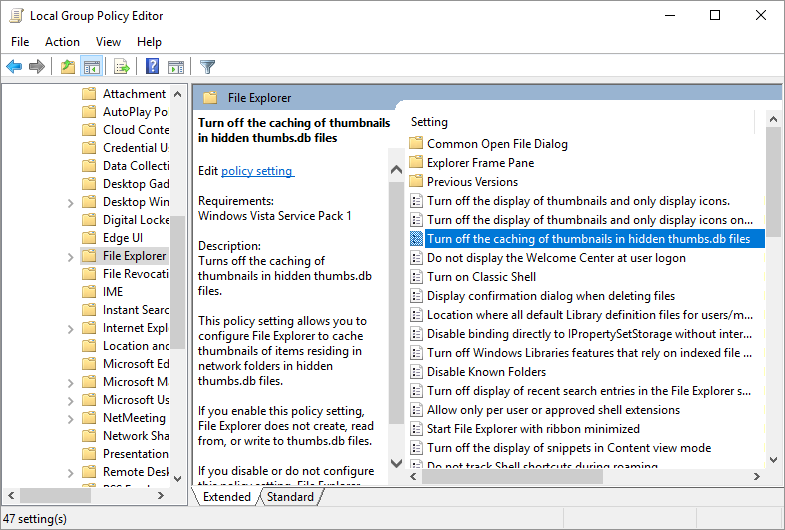The width and height of the screenshot is (785, 530).
Task: Click tree pane scroll up arrow
Action: click(177, 94)
